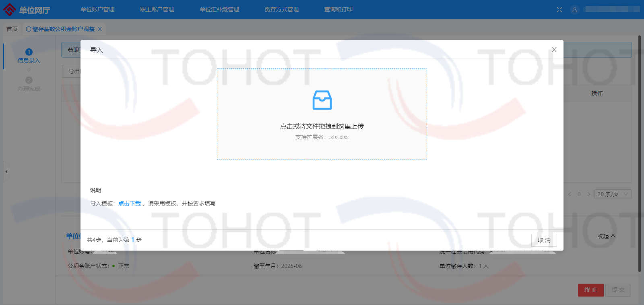Click the 点击下载 template link
Image resolution: width=644 pixels, height=305 pixels.
point(130,203)
